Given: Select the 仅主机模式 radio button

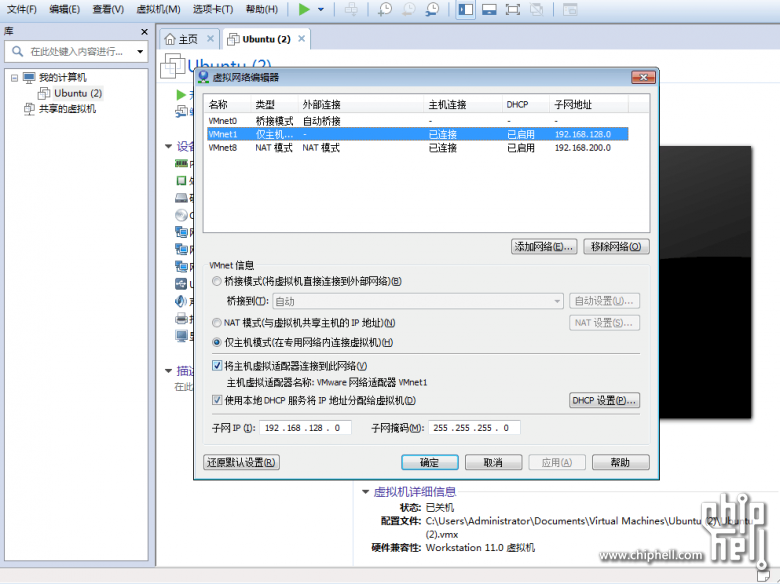Looking at the screenshot, I should click(x=216, y=342).
